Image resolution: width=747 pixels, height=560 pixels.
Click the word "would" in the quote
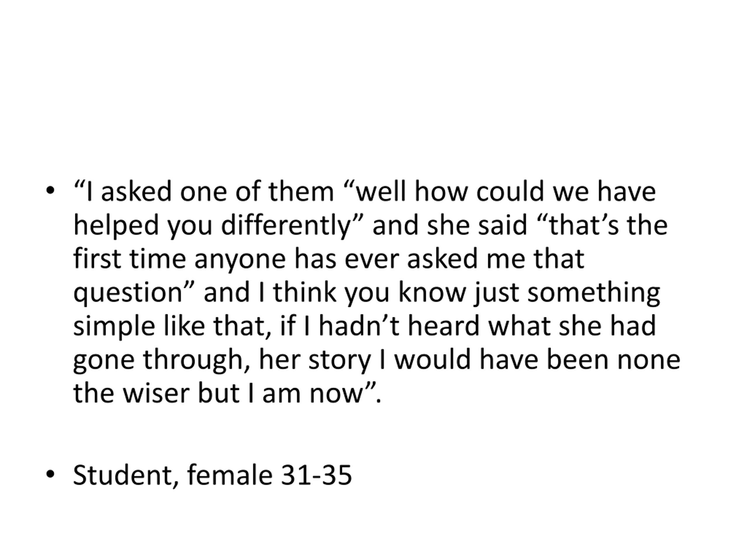click(x=432, y=360)
